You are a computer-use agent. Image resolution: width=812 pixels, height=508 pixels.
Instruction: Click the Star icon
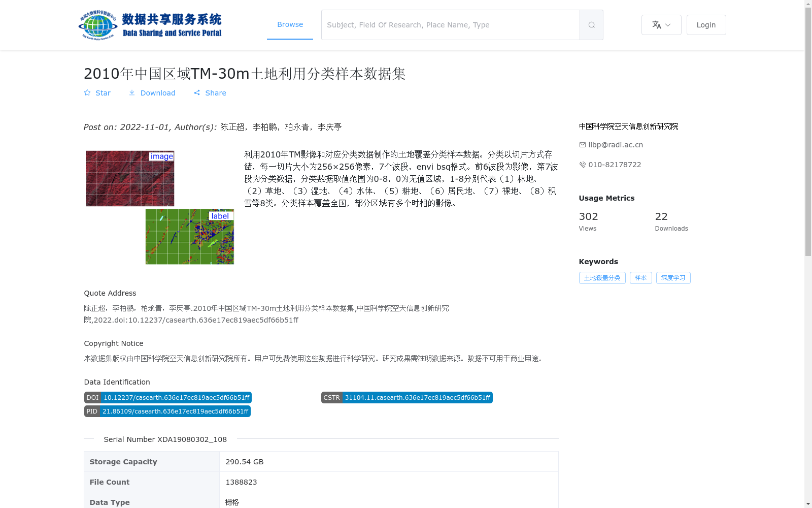point(87,92)
